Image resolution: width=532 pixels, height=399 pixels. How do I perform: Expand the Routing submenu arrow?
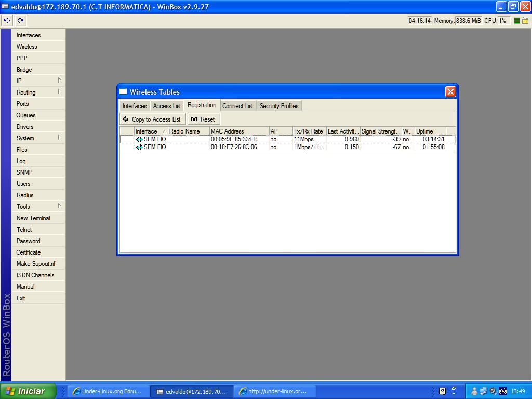point(59,91)
